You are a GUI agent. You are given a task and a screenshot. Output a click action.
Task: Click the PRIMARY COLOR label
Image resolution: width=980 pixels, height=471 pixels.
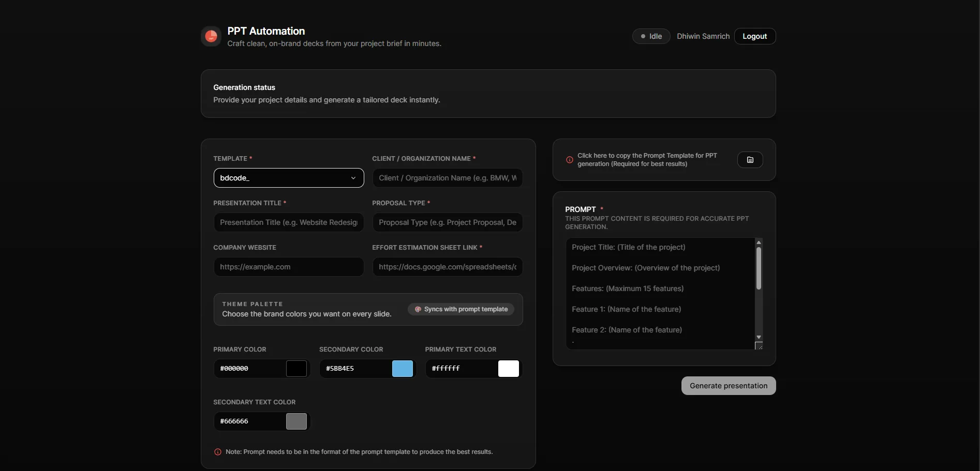tap(240, 350)
